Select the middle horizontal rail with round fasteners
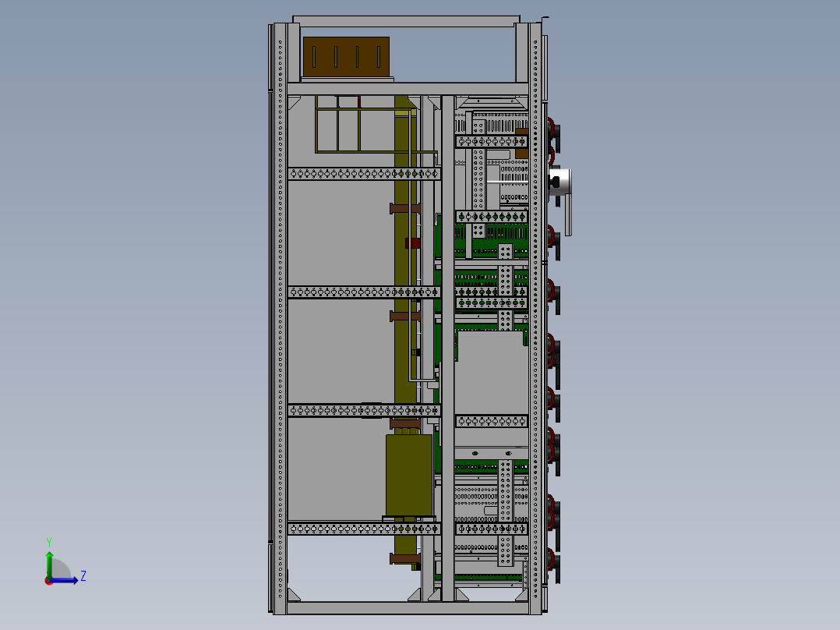The image size is (840, 630). pyautogui.click(x=358, y=292)
